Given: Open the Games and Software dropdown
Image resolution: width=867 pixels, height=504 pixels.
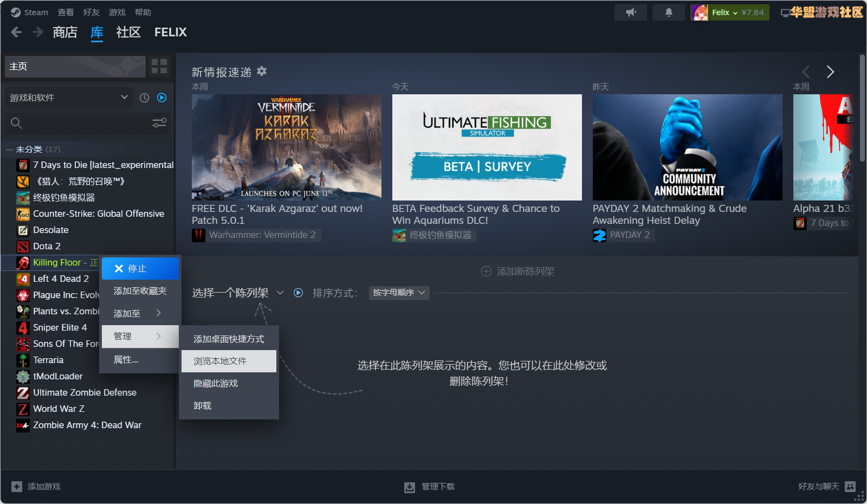Looking at the screenshot, I should [x=69, y=98].
